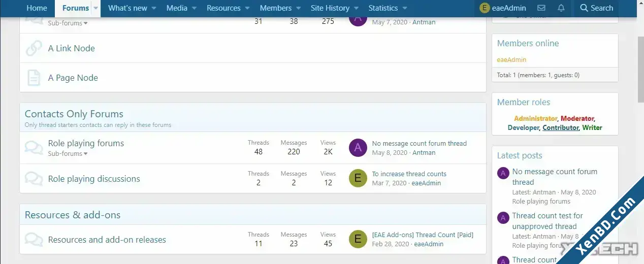
Task: Open the Contacts Only Forums category link
Action: coord(74,114)
